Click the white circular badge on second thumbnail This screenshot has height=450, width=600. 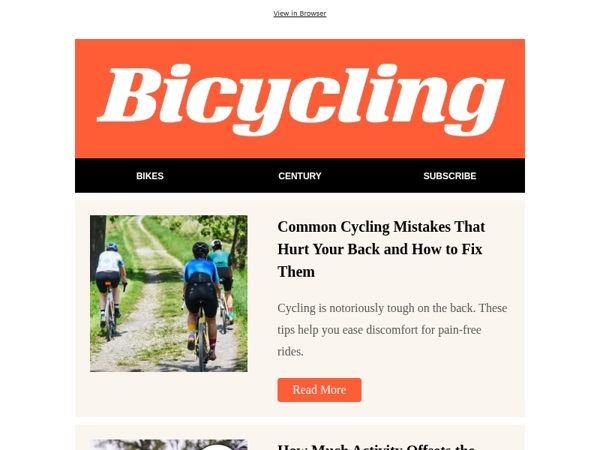[217, 446]
